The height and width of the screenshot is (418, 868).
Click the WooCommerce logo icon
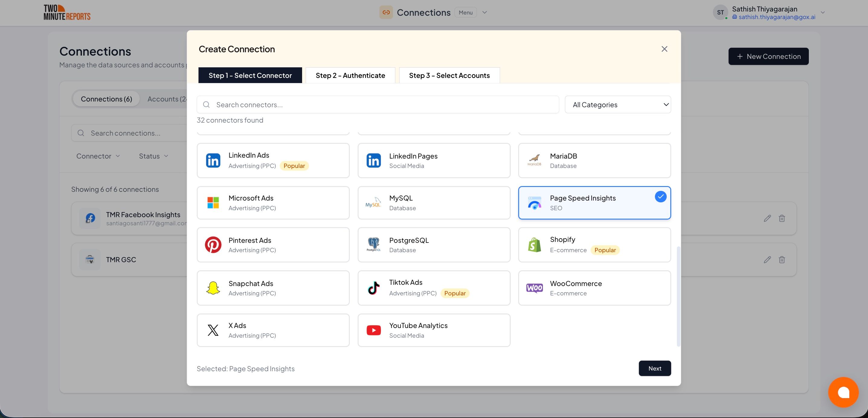coord(535,288)
